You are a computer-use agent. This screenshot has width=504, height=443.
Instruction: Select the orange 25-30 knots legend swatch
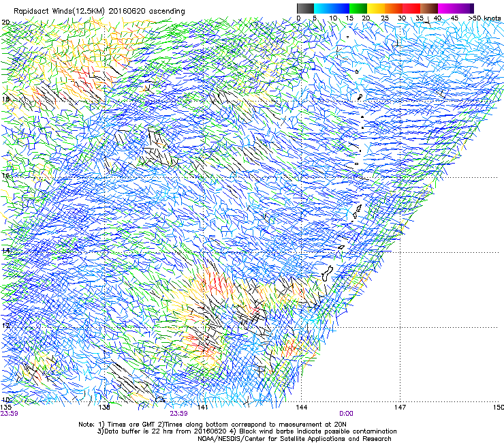[x=394, y=8]
